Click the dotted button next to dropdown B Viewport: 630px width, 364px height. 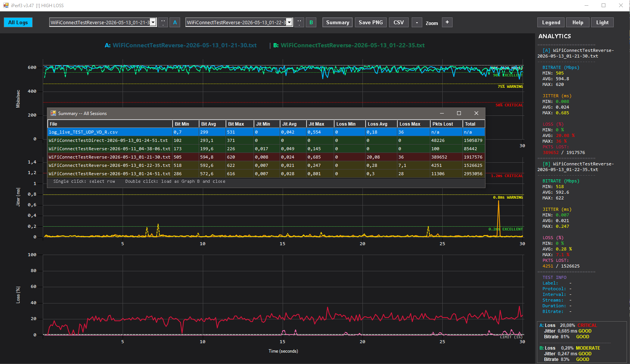coord(299,22)
